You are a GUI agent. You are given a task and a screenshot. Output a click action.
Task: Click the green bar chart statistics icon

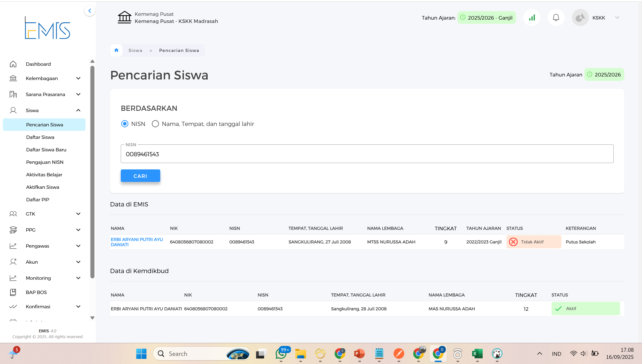532,18
